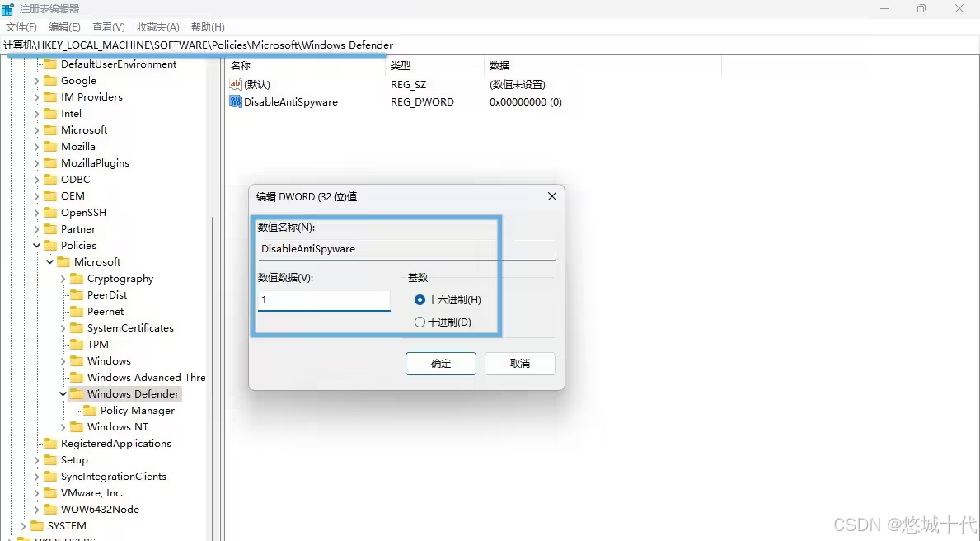Select the ODBC folder icon
This screenshot has height=541, width=980.
point(50,180)
